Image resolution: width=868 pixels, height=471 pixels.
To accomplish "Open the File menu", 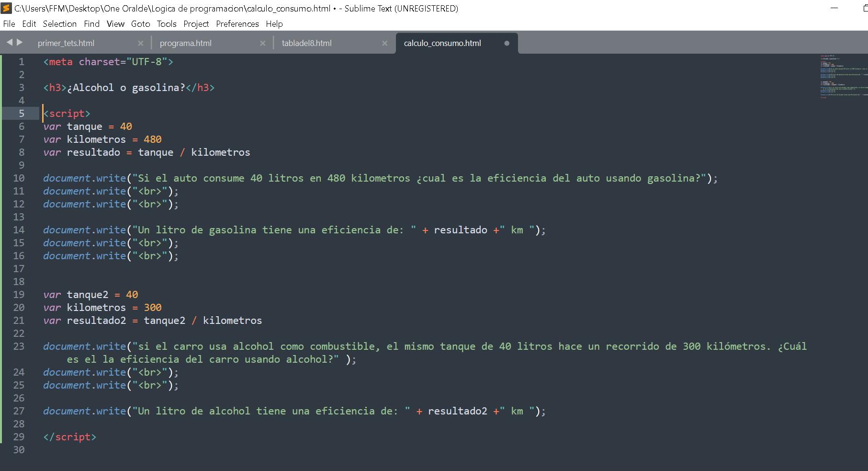I will (9, 24).
